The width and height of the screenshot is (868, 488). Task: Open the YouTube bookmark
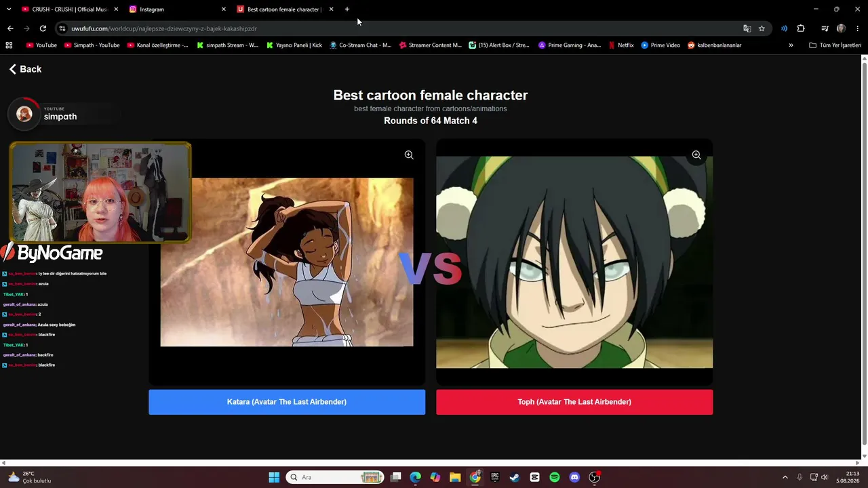tap(41, 45)
